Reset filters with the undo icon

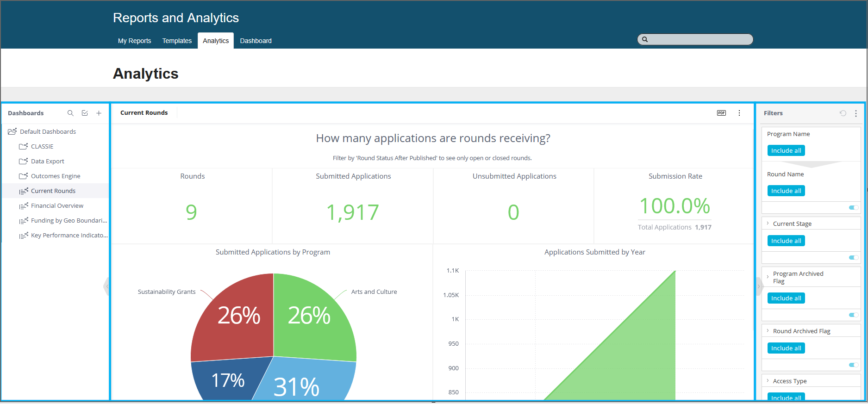coord(843,113)
